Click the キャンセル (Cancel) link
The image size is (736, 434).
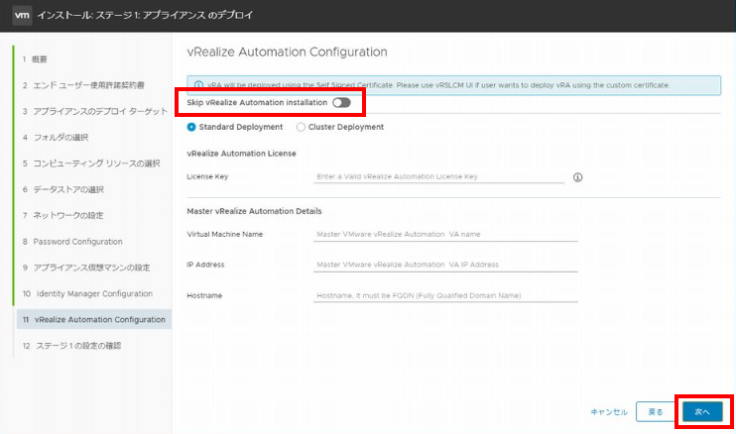(609, 412)
